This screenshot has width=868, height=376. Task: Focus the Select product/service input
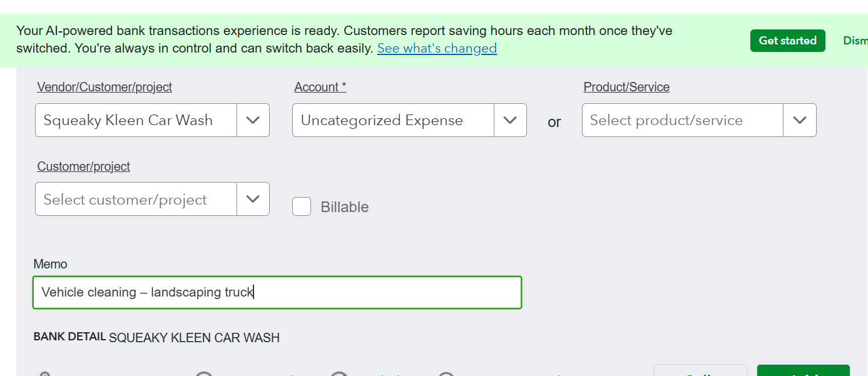[x=682, y=120]
